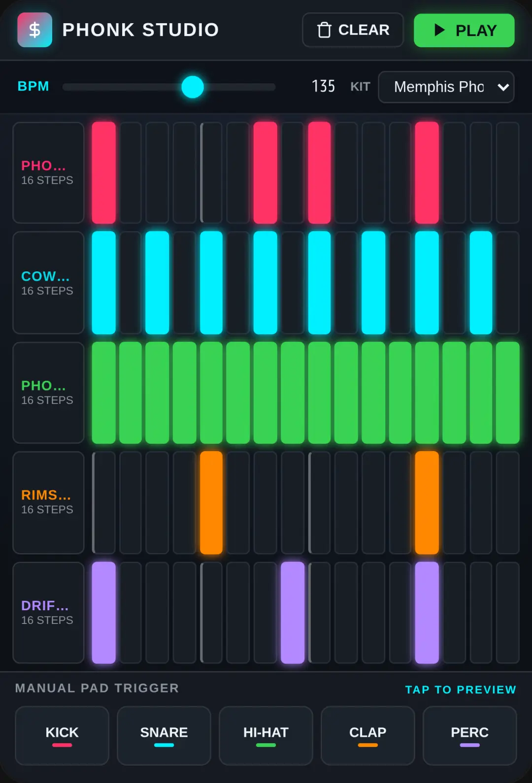Click the TAP TO PREVIEW text
532x783 pixels.
(x=461, y=689)
